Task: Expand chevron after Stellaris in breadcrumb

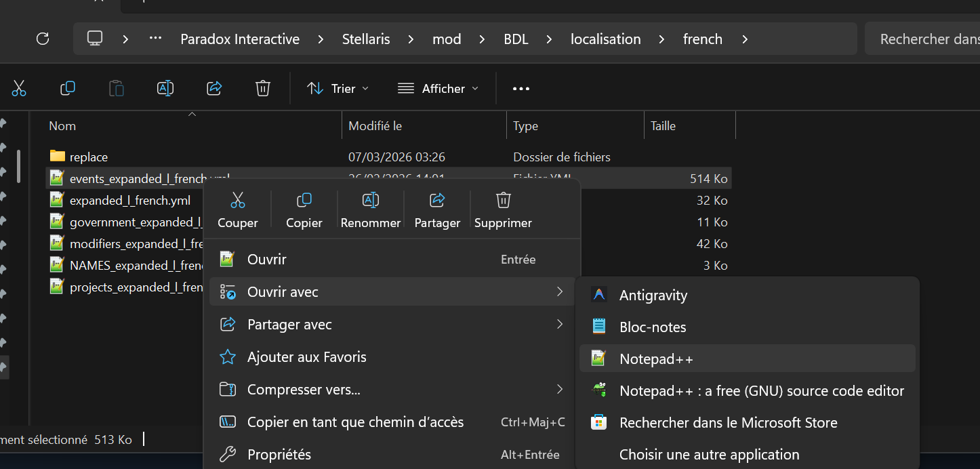Action: pos(411,39)
